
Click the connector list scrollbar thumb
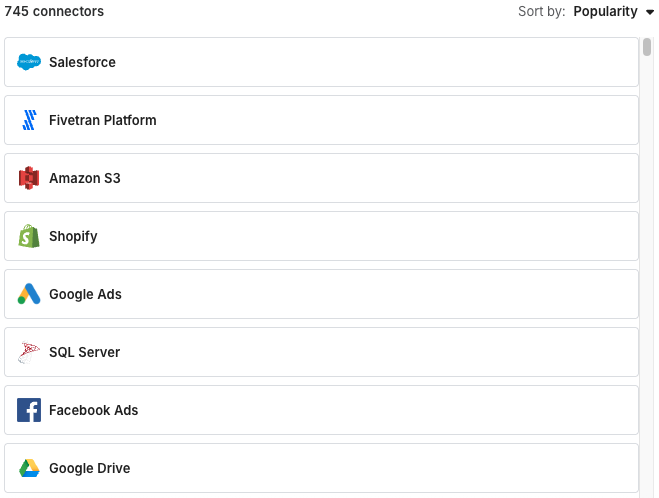tap(647, 46)
